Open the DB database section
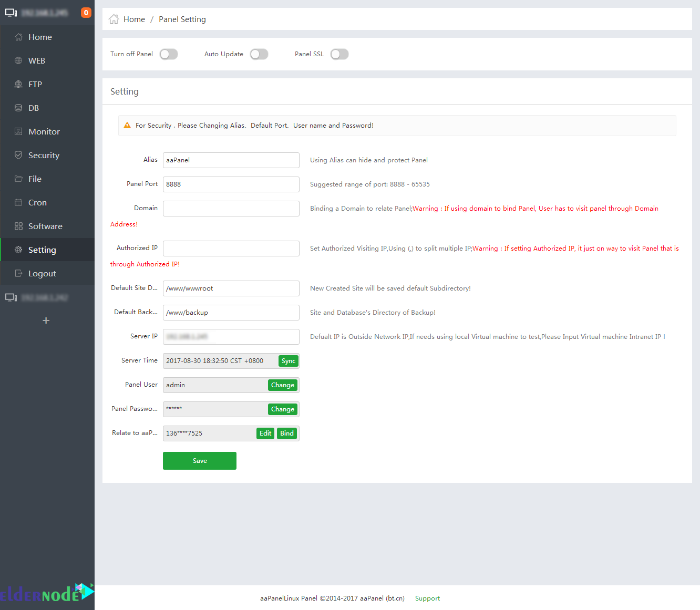Image resolution: width=700 pixels, height=610 pixels. pos(33,108)
